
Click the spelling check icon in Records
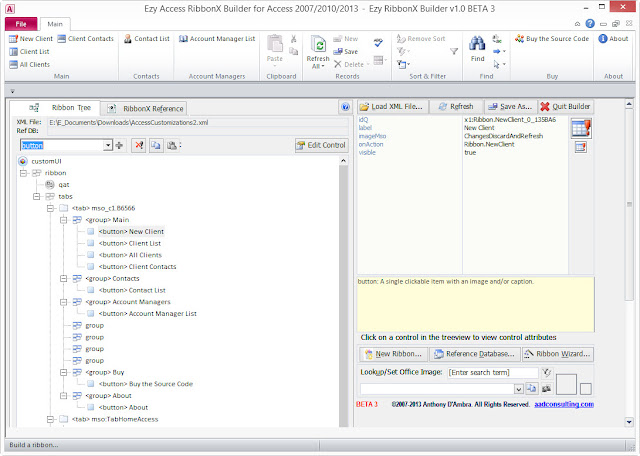coord(378,42)
